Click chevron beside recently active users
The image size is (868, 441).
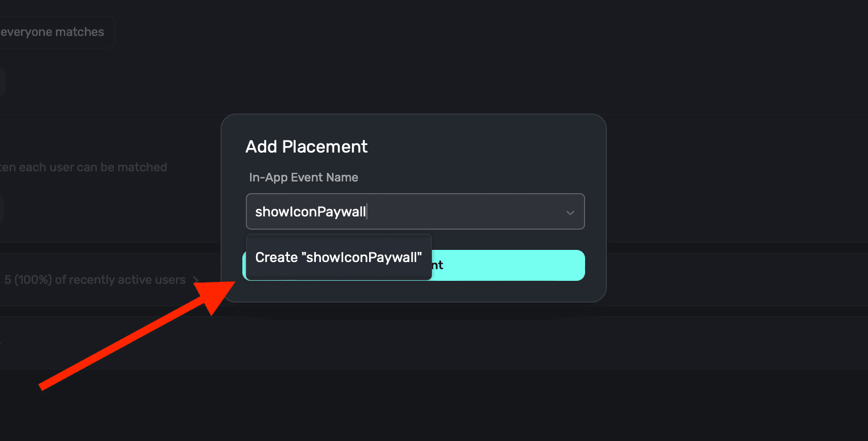pos(196,280)
